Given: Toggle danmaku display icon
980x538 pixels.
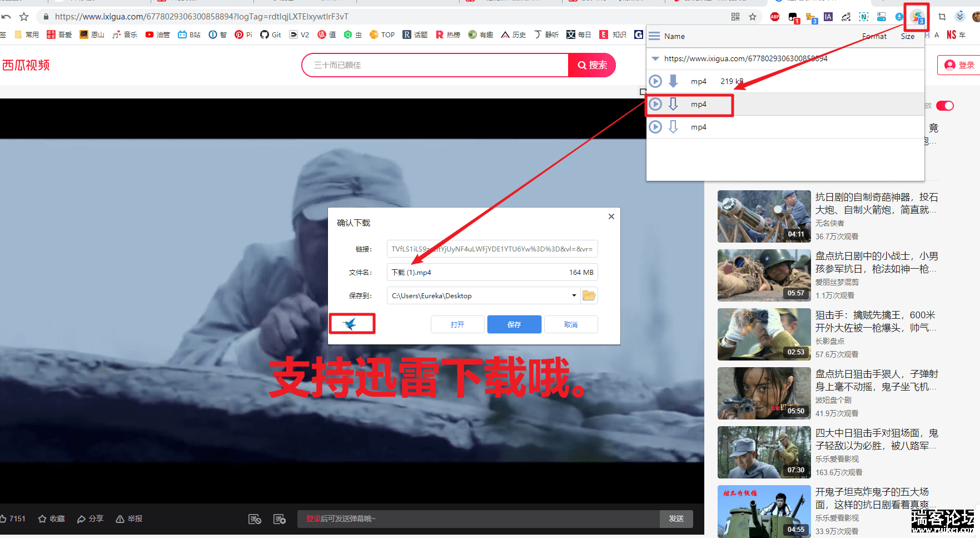Looking at the screenshot, I should click(x=255, y=519).
